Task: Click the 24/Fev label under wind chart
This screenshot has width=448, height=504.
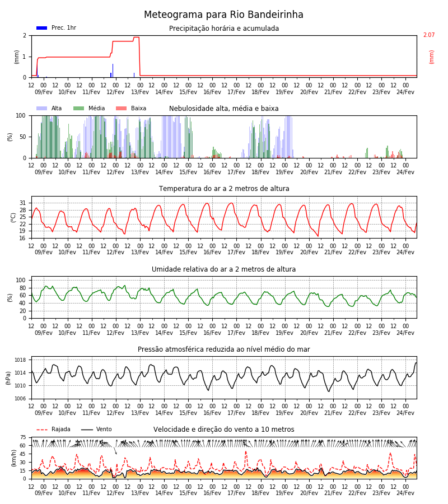Action: click(405, 493)
